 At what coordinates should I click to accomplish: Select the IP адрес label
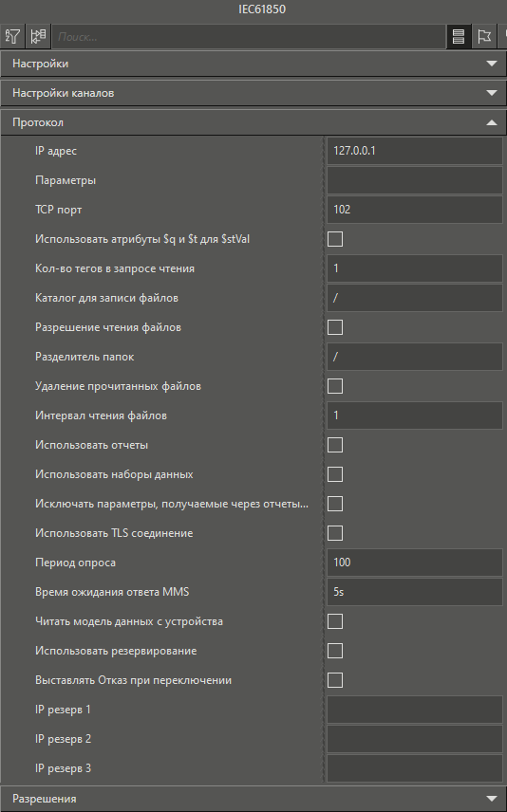tap(56, 151)
